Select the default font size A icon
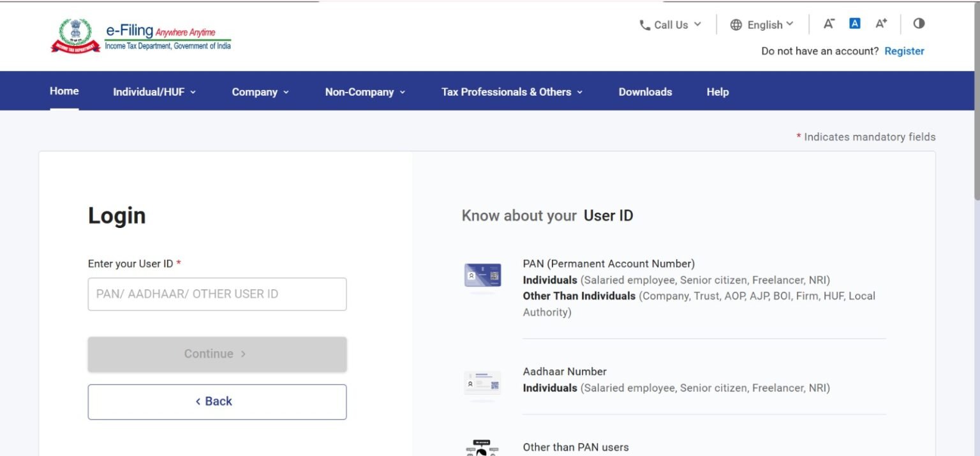 [x=854, y=23]
